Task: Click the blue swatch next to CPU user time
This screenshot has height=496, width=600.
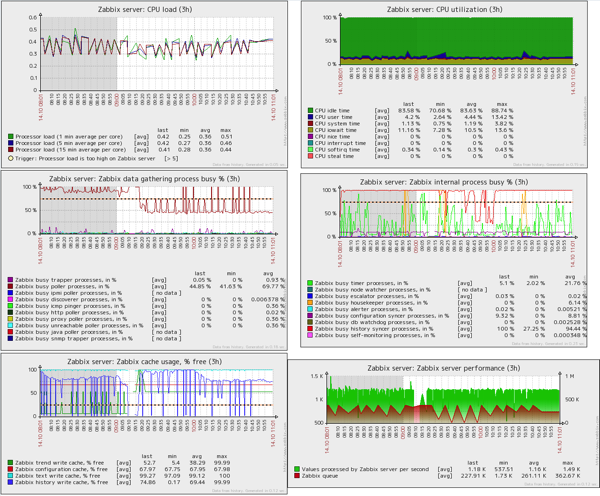Action: point(310,117)
